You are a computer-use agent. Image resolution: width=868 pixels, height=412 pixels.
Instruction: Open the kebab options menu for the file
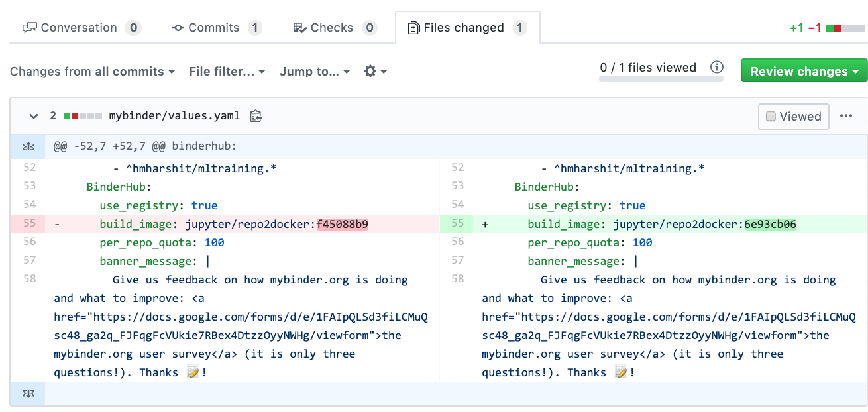pyautogui.click(x=846, y=115)
